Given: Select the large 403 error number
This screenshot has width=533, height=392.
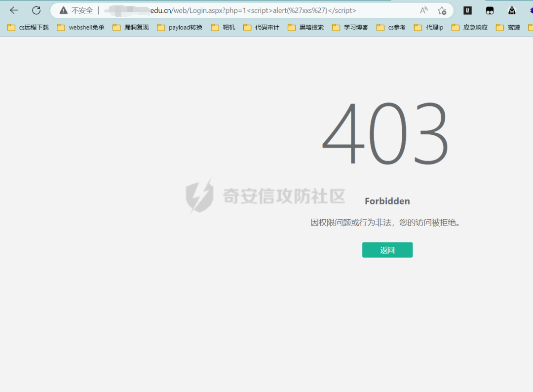Looking at the screenshot, I should pos(385,133).
